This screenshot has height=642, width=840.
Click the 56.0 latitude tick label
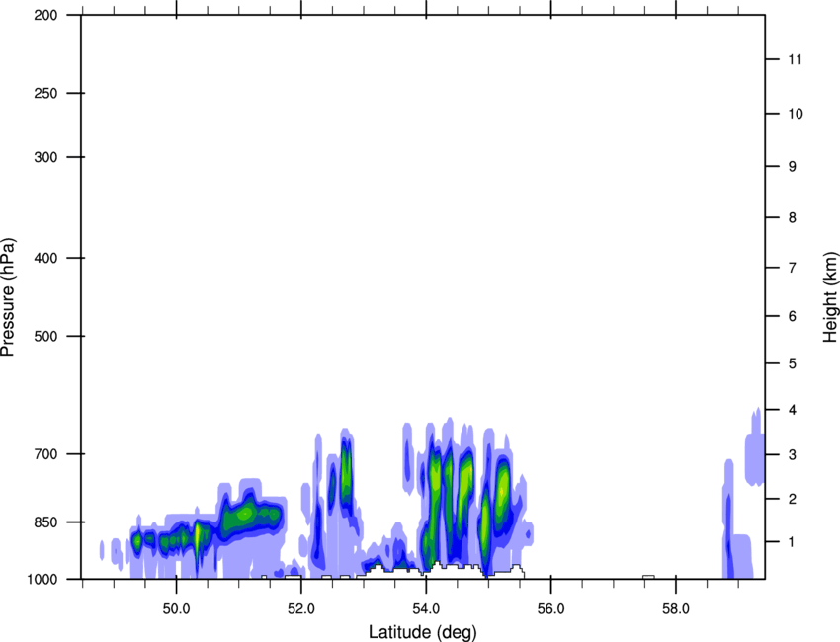coord(551,609)
